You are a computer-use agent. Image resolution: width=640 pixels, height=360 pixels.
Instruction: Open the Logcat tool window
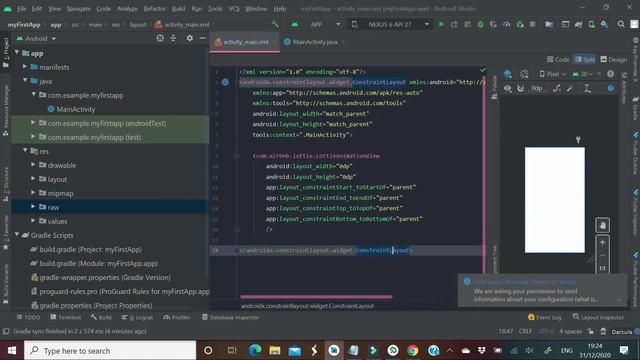click(x=137, y=317)
